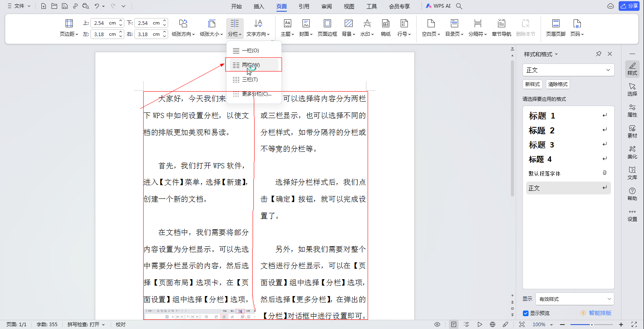Expand the 有效样式 display dropdown

click(609, 299)
